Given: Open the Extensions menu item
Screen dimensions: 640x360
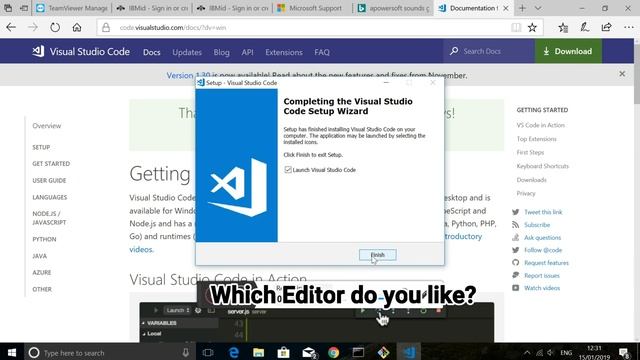Looking at the screenshot, I should click(284, 52).
